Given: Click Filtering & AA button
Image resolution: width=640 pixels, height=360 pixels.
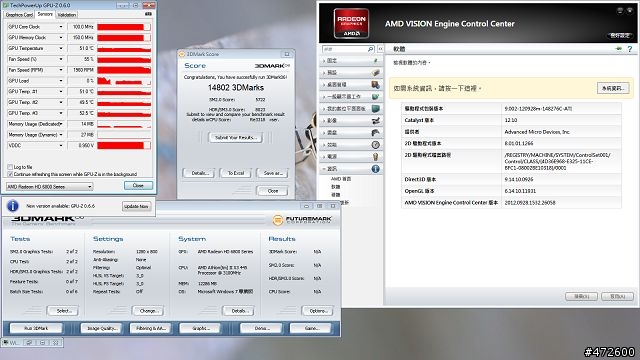Looking at the screenshot, I should pos(151,328).
